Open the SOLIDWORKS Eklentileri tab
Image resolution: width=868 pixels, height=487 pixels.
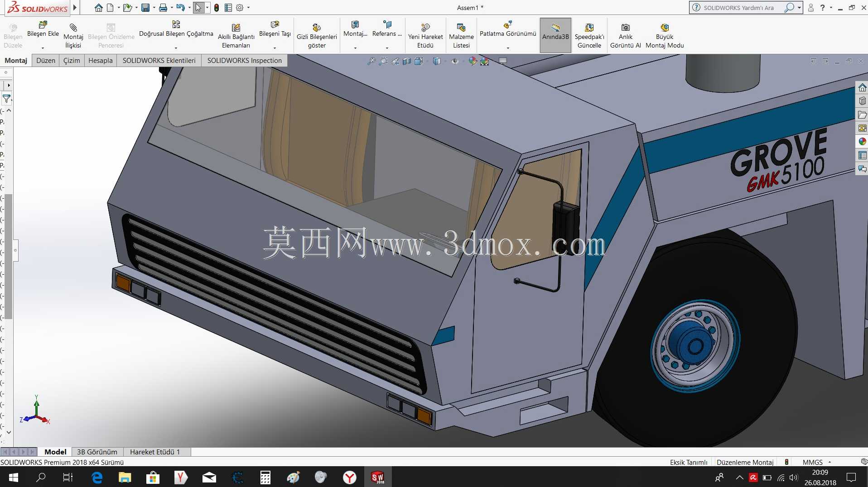click(159, 61)
